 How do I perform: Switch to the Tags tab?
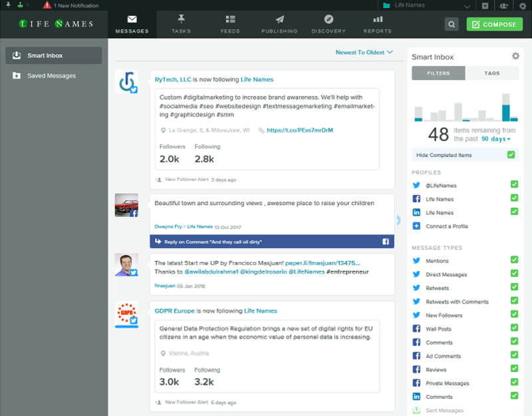coord(492,73)
